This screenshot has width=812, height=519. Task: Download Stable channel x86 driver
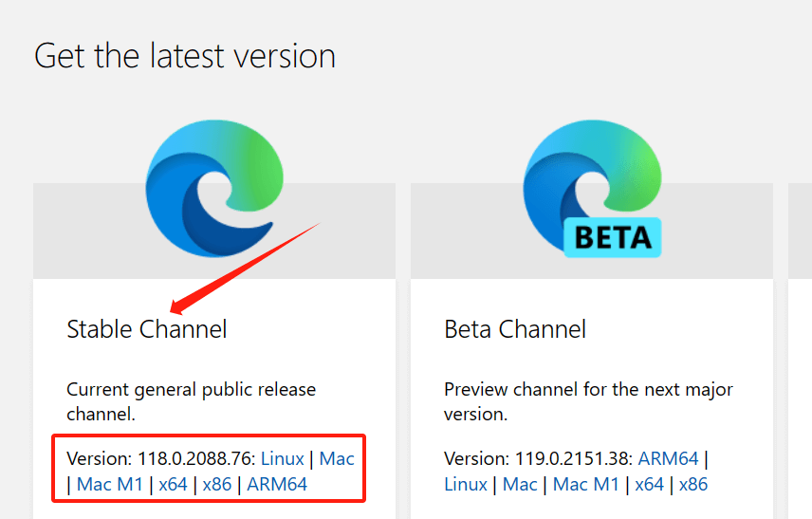coord(217,484)
